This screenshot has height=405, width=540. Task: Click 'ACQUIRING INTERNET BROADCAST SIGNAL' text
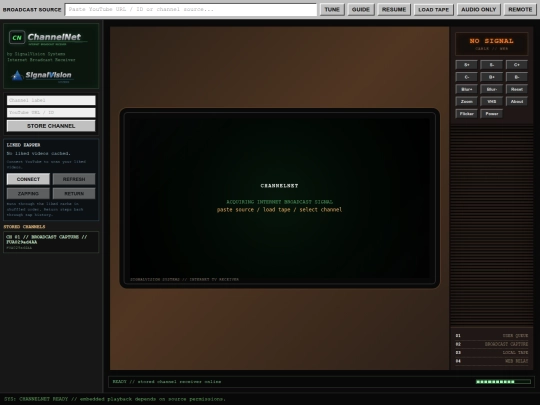click(x=279, y=202)
